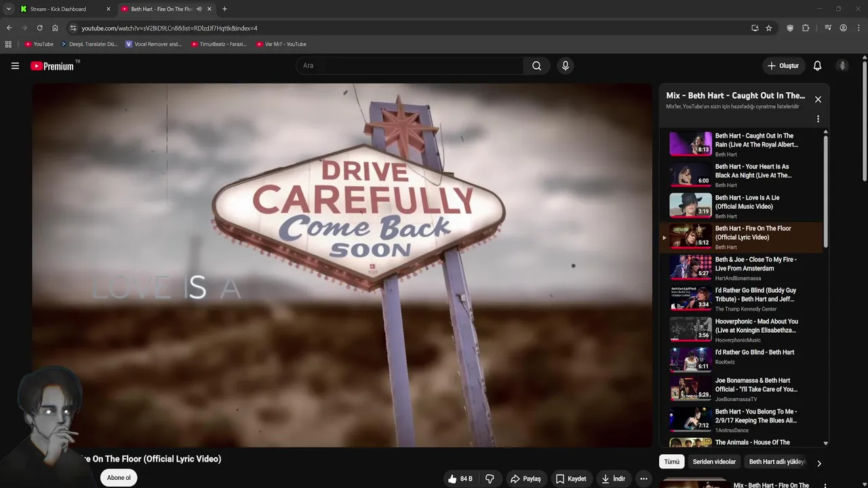Screen dimensions: 868x488
Task: Select the Tümü filter chip
Action: click(671, 462)
